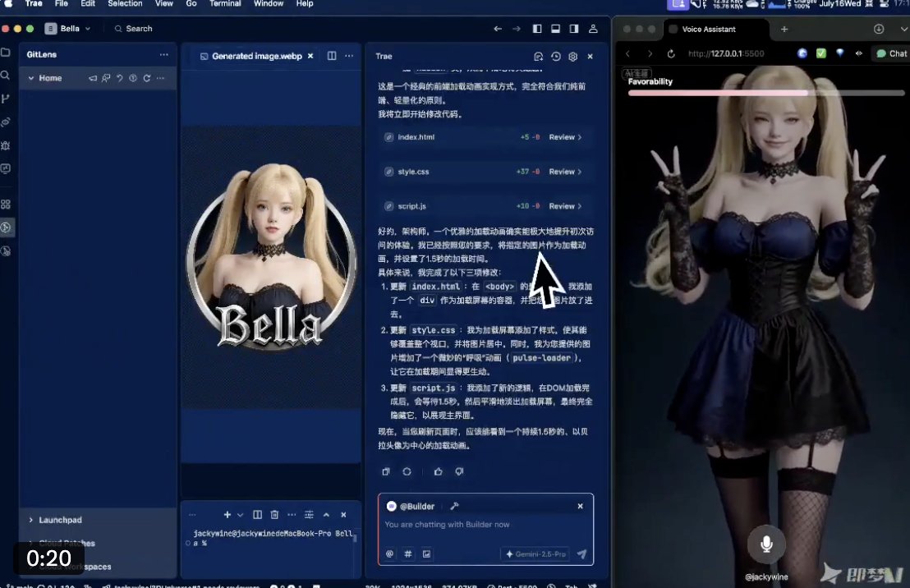910x588 pixels.
Task: Collapse the Home section in GitLens
Action: pos(30,78)
